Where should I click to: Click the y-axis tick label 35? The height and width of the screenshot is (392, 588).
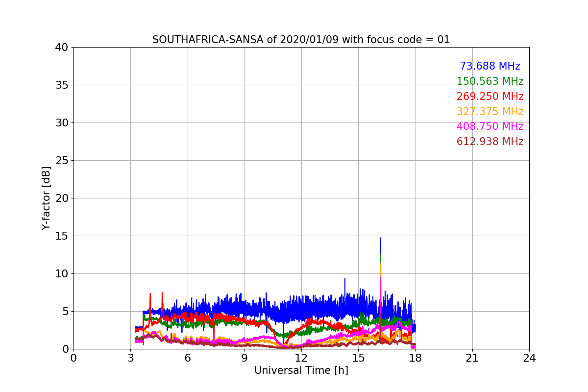62,85
